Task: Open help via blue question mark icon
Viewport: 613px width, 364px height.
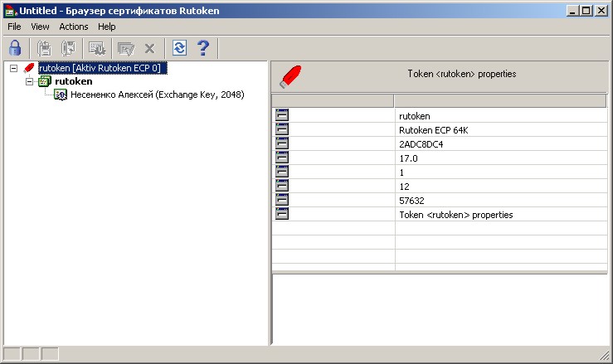Action: (x=202, y=48)
